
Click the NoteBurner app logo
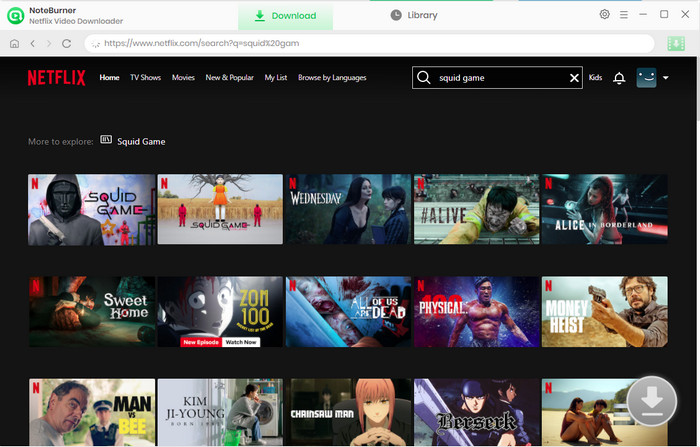tap(16, 15)
